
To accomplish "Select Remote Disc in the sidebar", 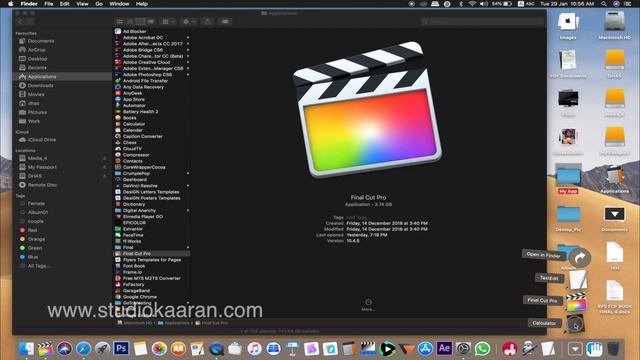I will click(41, 185).
